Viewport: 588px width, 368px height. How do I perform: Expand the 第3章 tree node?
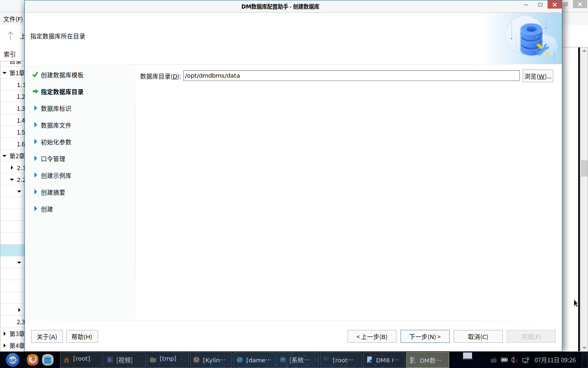[4, 334]
